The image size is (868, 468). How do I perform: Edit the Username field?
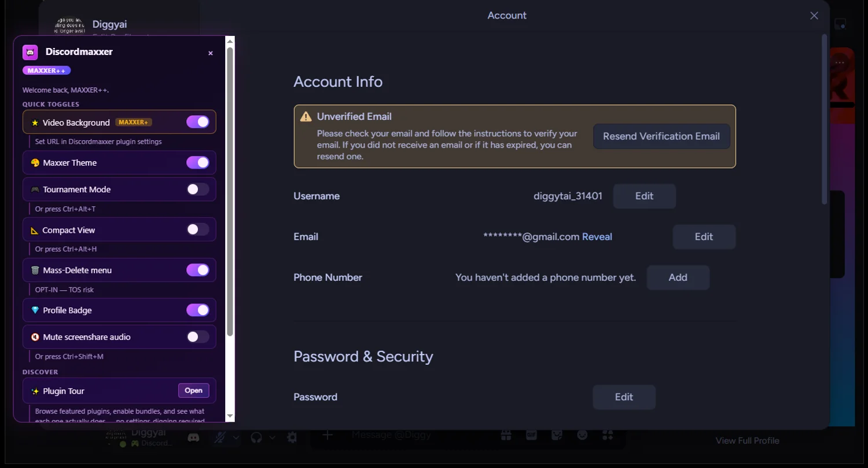[644, 196]
